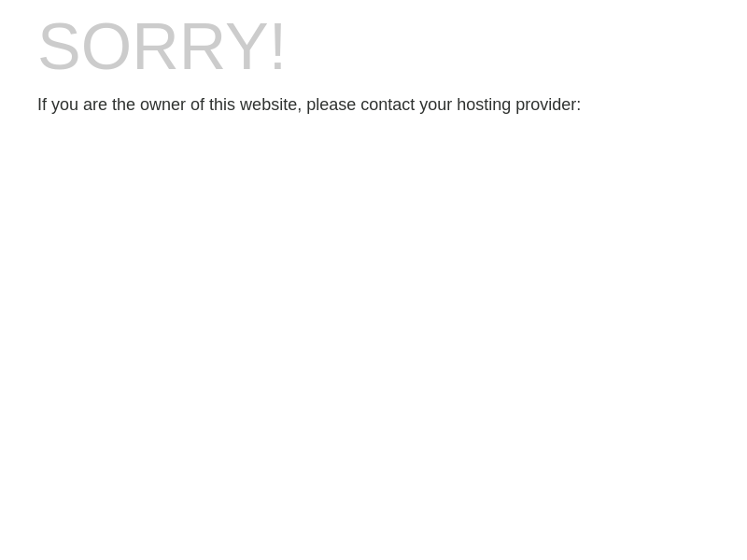This screenshot has width=747, height=560.
Task: Click the word 'of' in the message
Action: click(x=197, y=105)
